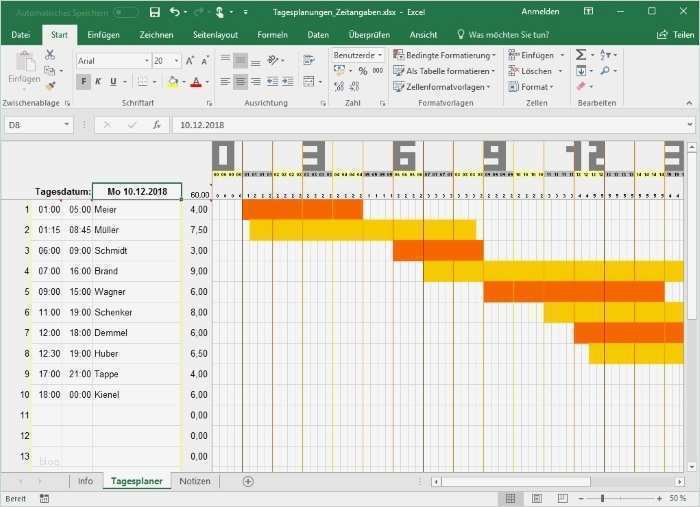Open the Einfügen ribbon tab
700x507 pixels.
[103, 35]
